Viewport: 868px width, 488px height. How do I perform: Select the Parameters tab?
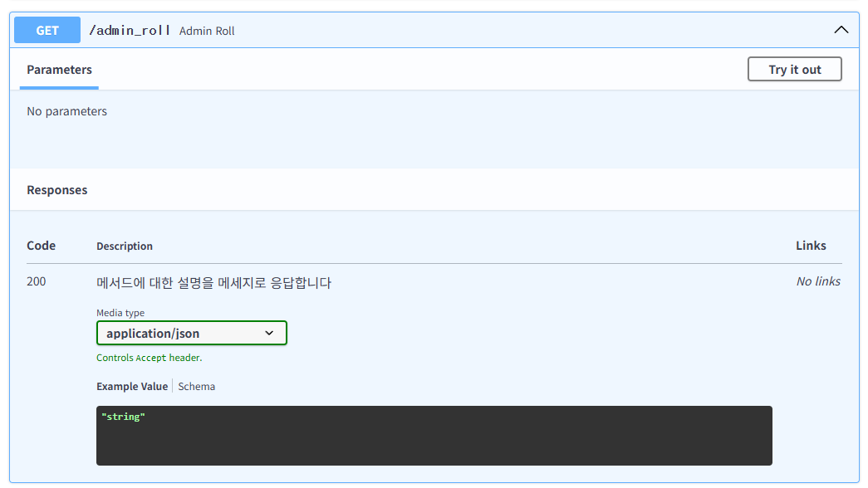click(59, 70)
